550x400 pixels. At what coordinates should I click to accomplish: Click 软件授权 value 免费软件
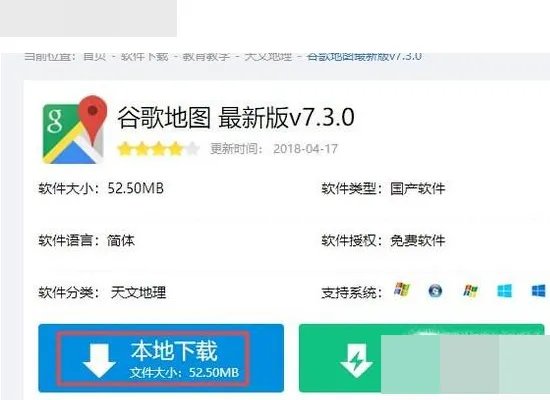click(417, 241)
